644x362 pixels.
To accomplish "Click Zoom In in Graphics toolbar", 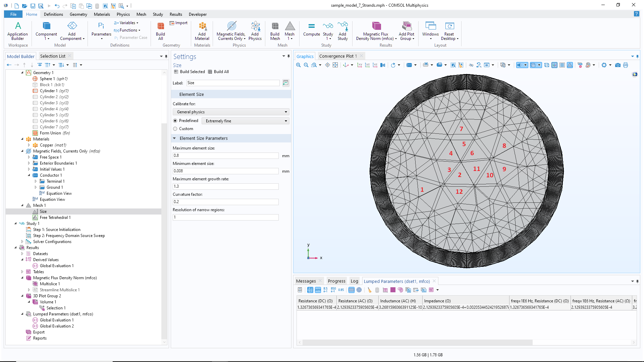I will 298,65.
